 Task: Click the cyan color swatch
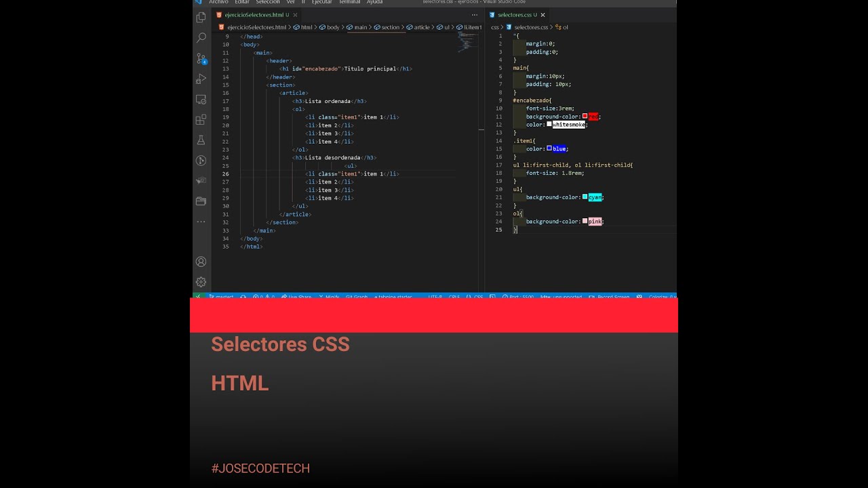(585, 197)
